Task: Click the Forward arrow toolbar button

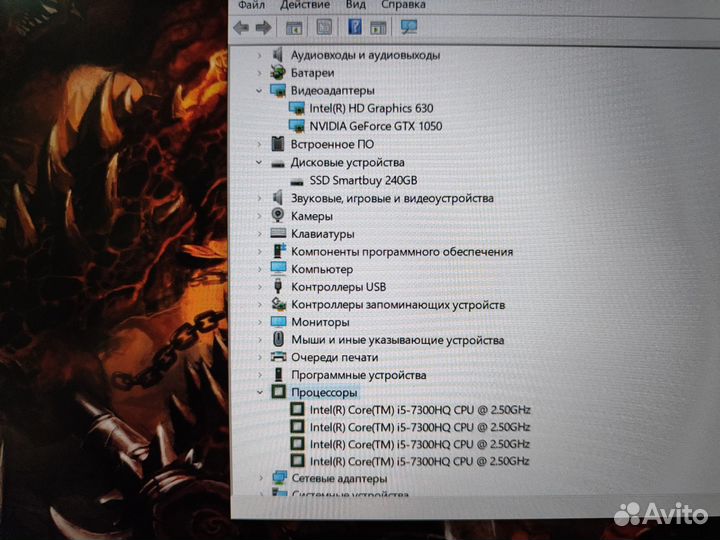Action: 263,28
